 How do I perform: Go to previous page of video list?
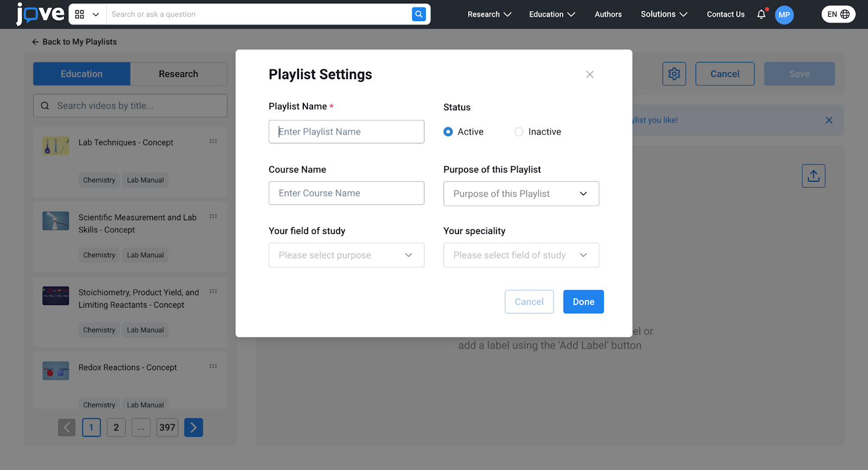pos(67,428)
